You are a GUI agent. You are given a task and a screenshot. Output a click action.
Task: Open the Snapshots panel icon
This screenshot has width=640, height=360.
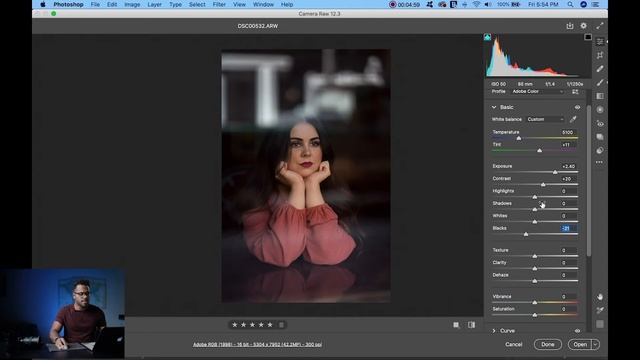600,137
